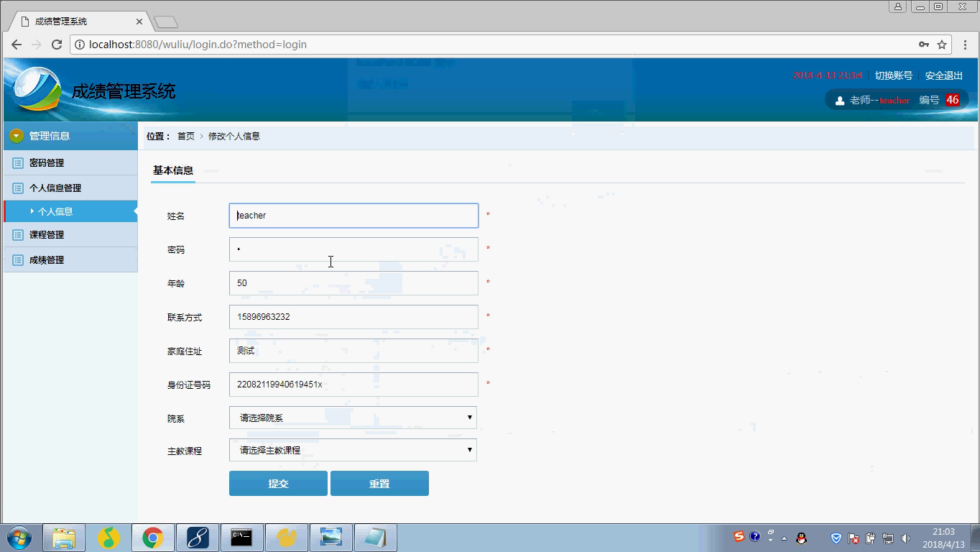
Task: Click the browser forward arrow
Action: 37,44
